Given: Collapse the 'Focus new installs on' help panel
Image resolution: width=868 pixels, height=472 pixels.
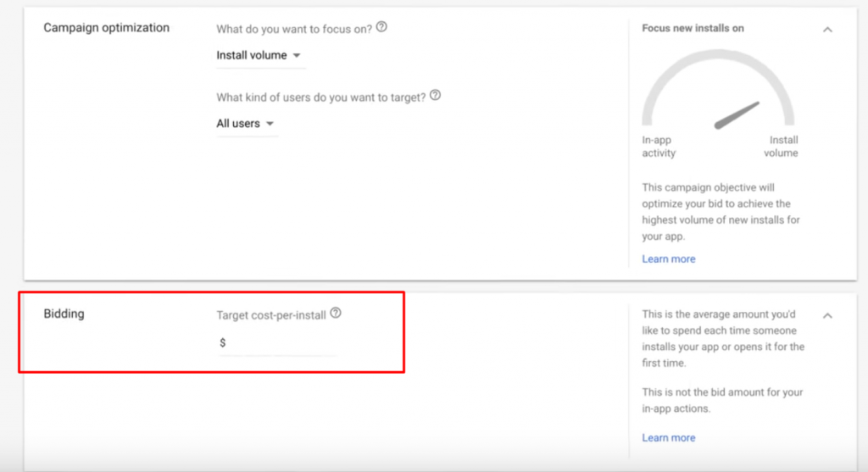Looking at the screenshot, I should click(827, 30).
